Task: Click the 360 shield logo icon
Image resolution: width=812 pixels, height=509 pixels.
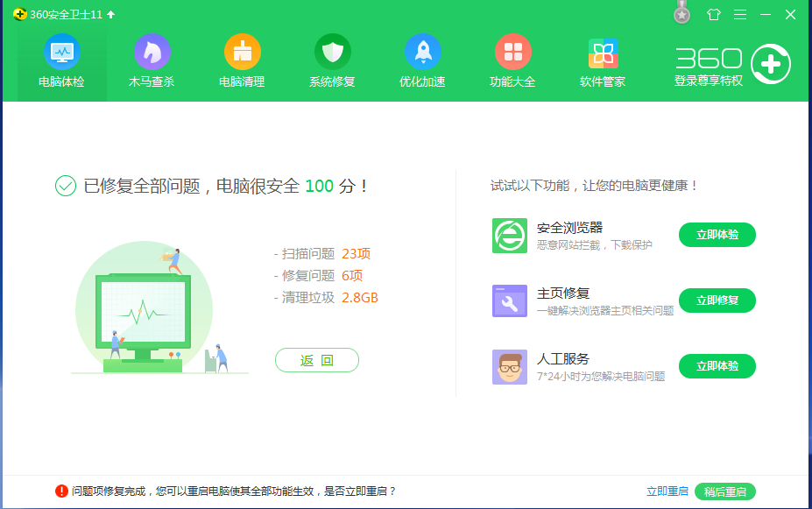Action: pos(19,15)
